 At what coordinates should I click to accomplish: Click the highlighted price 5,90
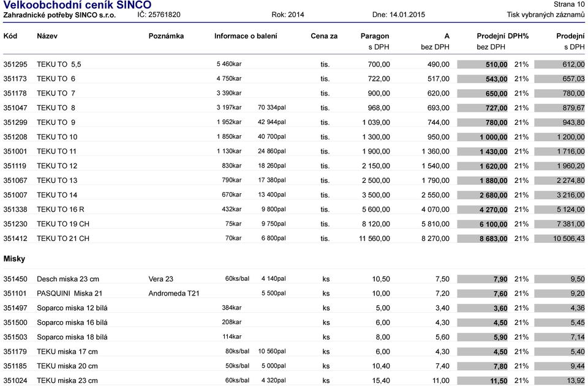pyautogui.click(x=482, y=337)
